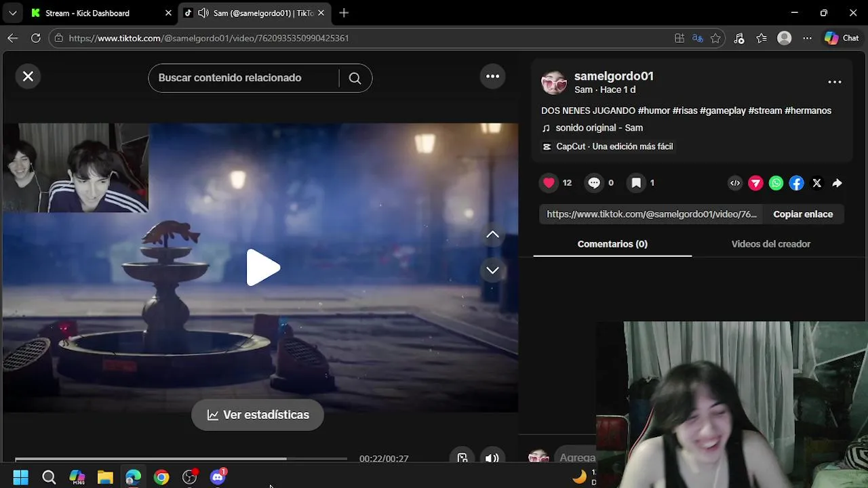
Task: Open the #hermanos hashtag
Action: 808,110
